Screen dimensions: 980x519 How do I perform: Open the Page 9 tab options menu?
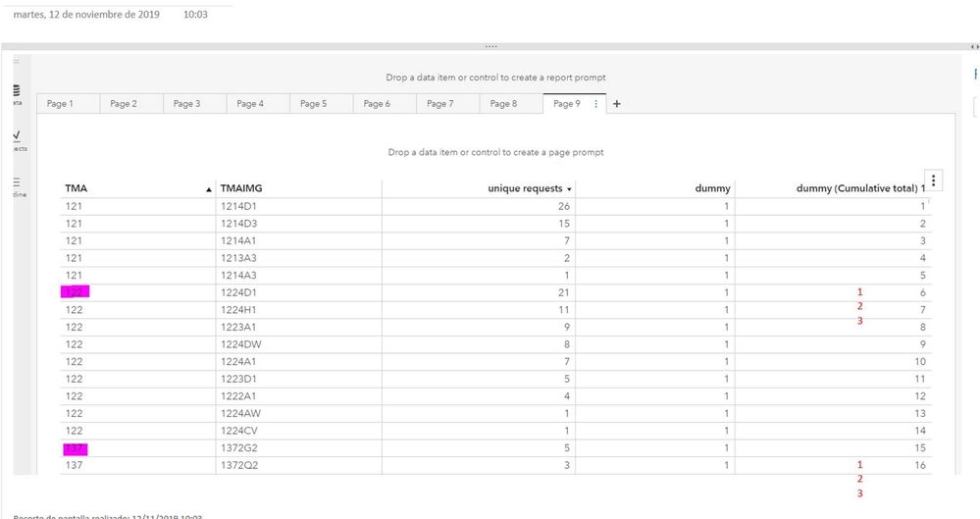pos(595,104)
